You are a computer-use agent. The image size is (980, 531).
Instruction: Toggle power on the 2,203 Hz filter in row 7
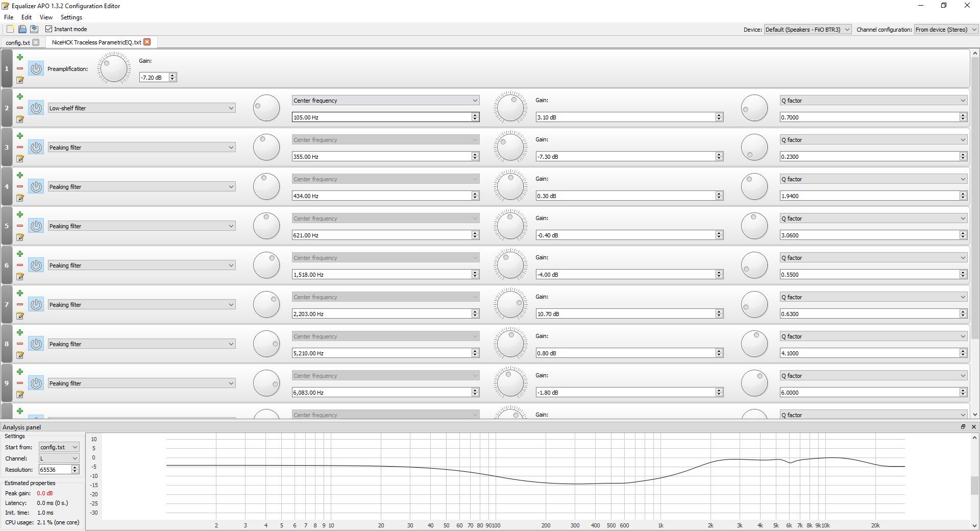click(x=36, y=304)
